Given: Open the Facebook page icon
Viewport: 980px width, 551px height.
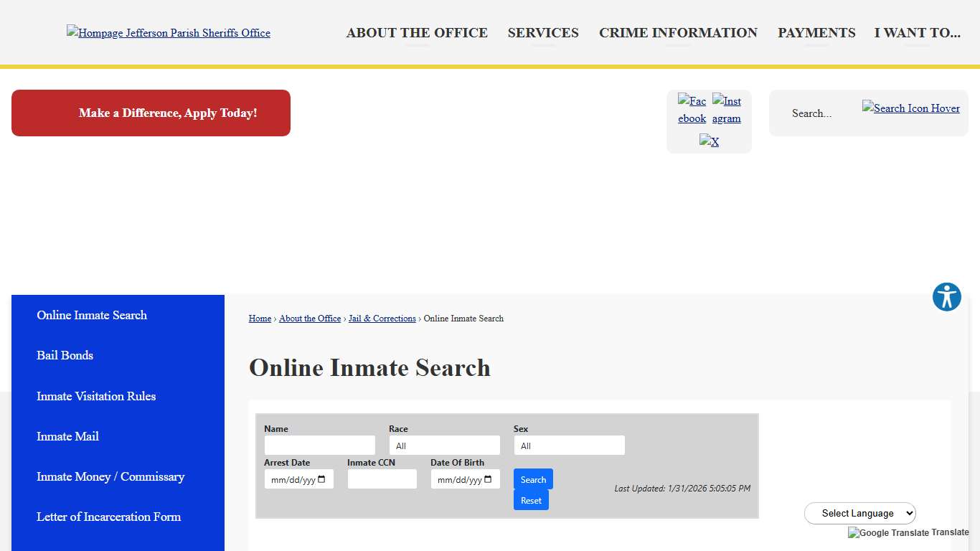Looking at the screenshot, I should [x=691, y=109].
